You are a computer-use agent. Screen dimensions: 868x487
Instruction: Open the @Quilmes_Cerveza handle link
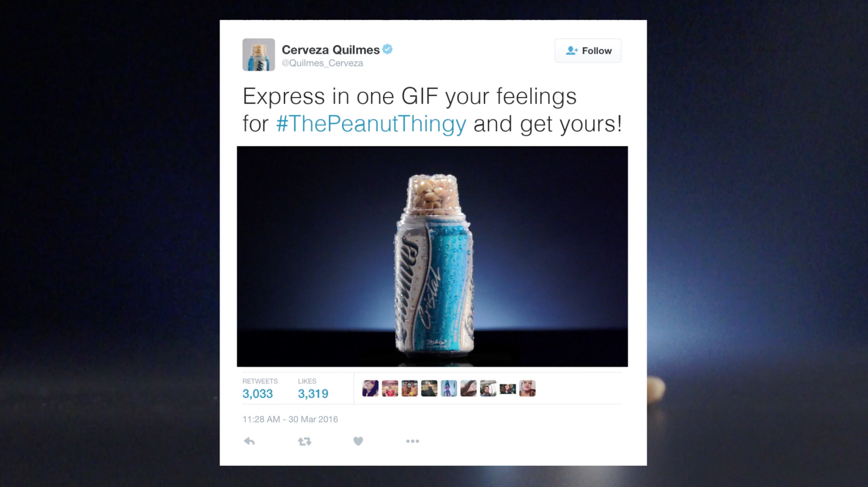point(322,63)
